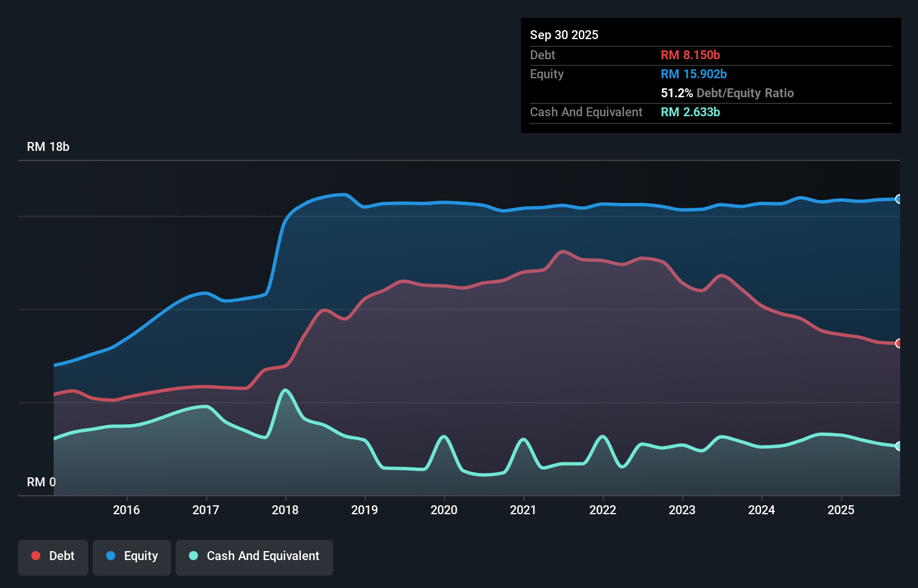
Task: Select the blue Equity endpoint marker on chart
Action: click(898, 200)
